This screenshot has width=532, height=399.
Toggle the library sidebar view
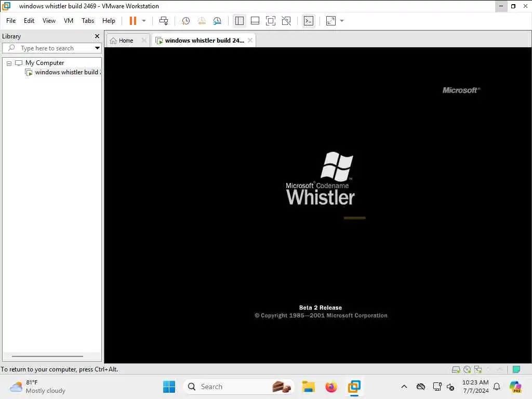239,21
